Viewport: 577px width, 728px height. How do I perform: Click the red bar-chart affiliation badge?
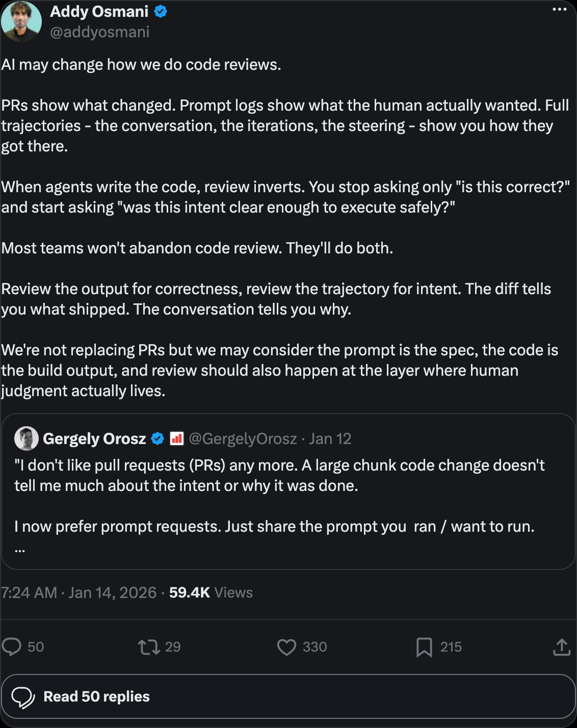[x=176, y=438]
